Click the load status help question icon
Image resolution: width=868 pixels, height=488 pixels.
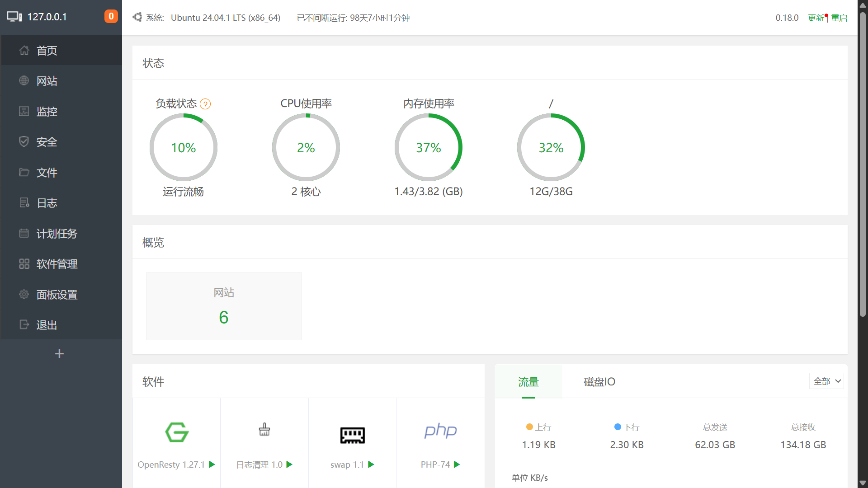(x=205, y=104)
